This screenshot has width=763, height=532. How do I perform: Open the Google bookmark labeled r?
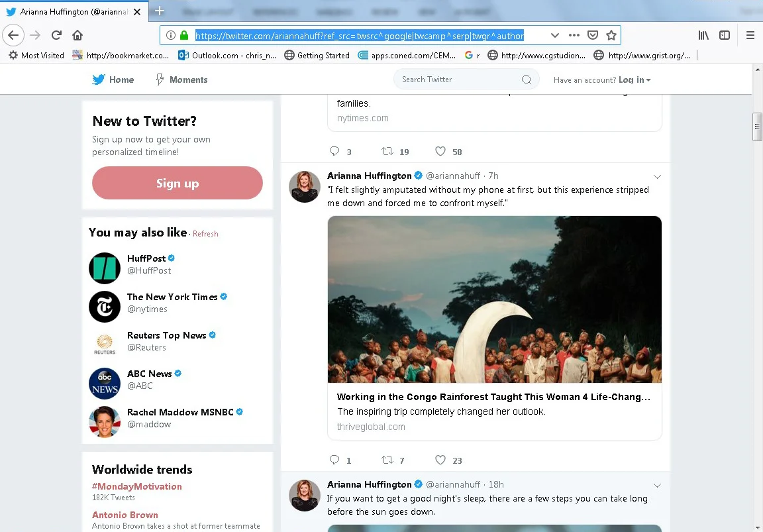472,56
